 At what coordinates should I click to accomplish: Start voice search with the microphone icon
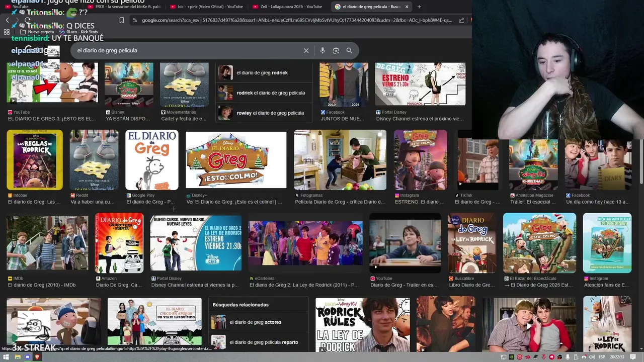(323, 50)
